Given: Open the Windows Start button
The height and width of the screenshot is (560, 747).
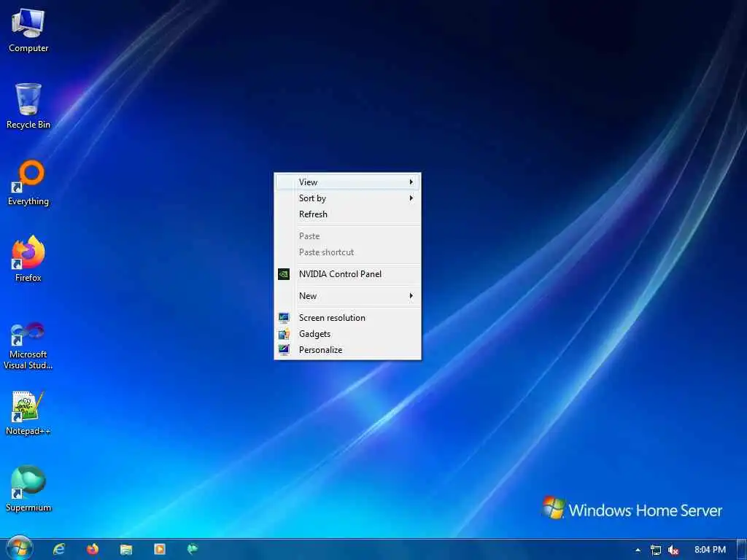Looking at the screenshot, I should pyautogui.click(x=19, y=548).
